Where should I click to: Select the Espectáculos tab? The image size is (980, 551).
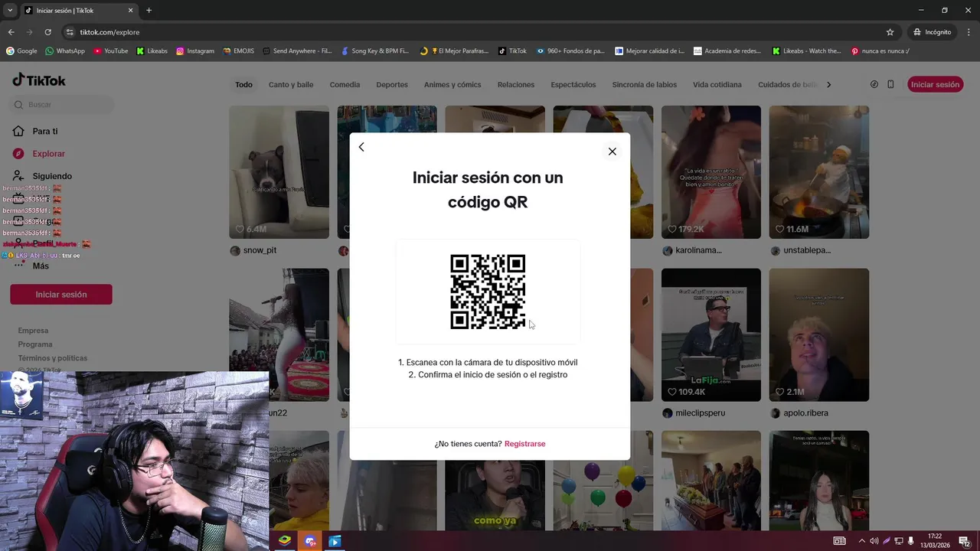click(573, 84)
